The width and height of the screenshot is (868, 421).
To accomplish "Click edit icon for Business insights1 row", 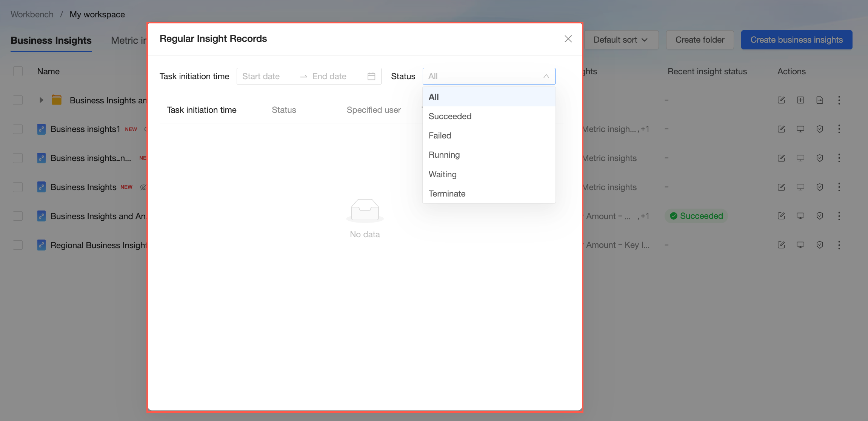I will (x=781, y=129).
